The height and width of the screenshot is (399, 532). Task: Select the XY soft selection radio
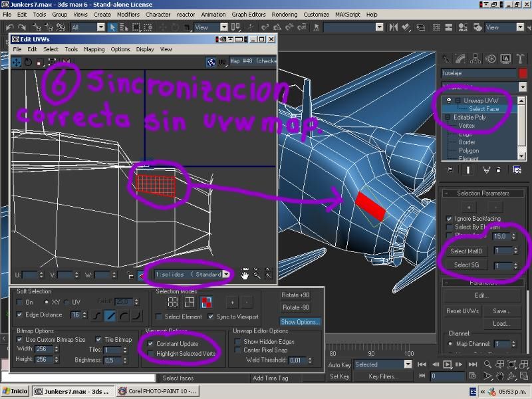click(x=47, y=302)
